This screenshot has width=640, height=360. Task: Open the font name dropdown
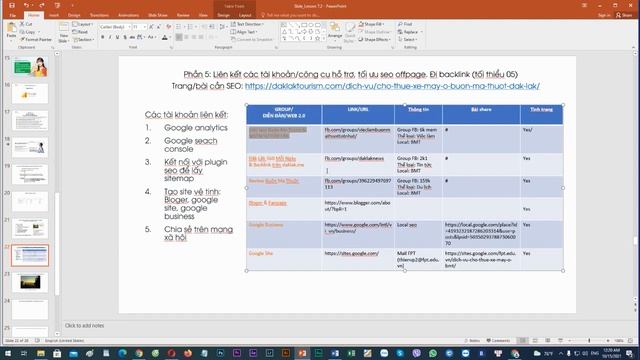(x=129, y=27)
